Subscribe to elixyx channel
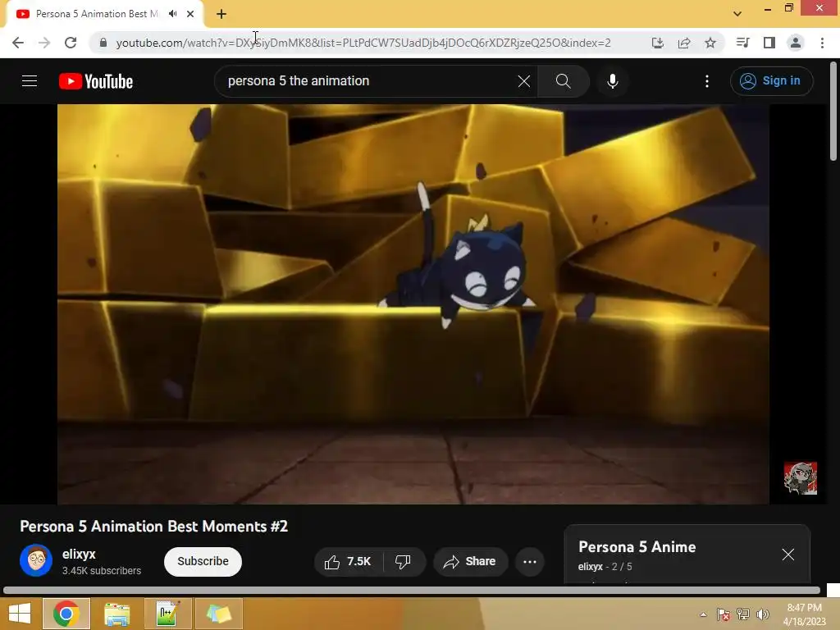Screen dimensions: 840x630 [203, 561]
